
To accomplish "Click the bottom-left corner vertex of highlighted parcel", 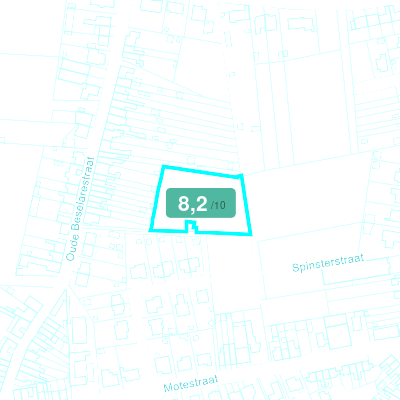I will click(x=150, y=230).
